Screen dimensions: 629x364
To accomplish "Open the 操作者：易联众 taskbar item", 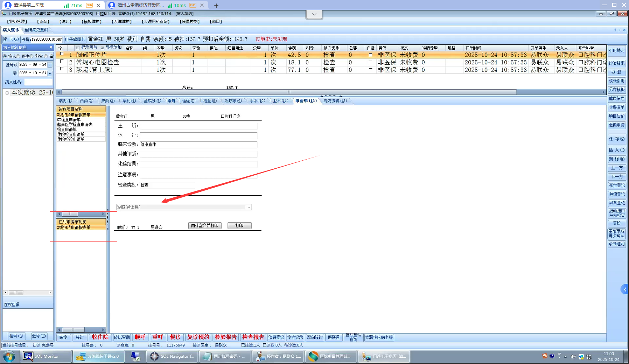I will (278, 356).
